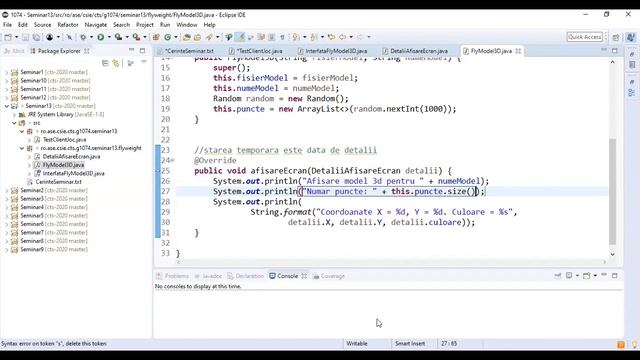Collapse ro.ase.csie.cts.g1074.seminar13.flyweight package
This screenshot has height=360, width=640.
coord(22,148)
